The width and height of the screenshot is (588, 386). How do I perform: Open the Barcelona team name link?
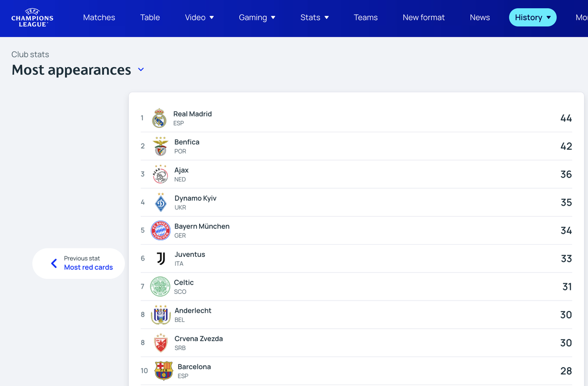click(x=194, y=367)
